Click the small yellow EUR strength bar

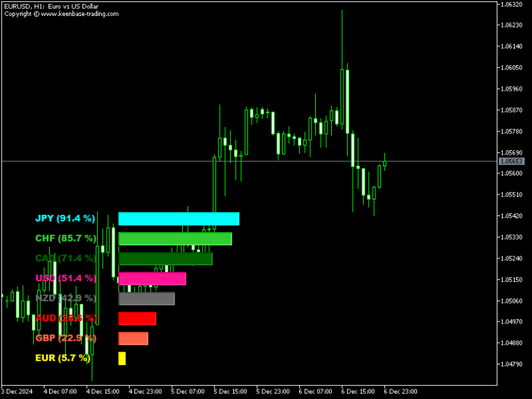[x=122, y=359]
